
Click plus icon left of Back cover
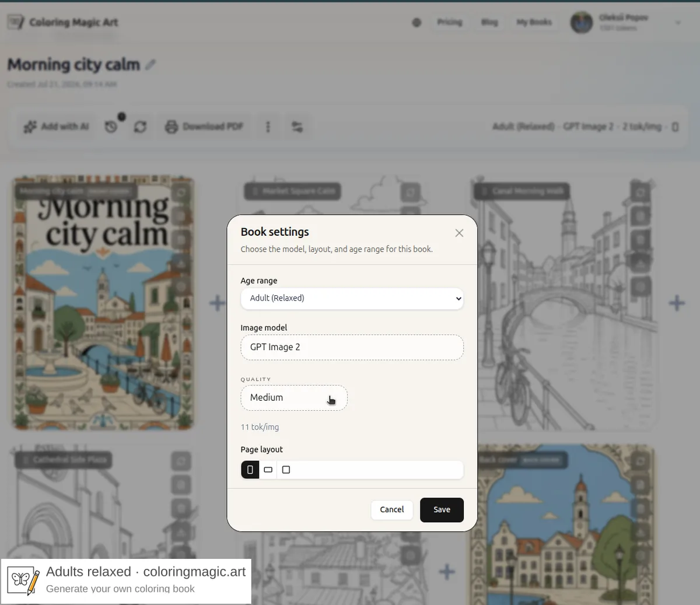[447, 571]
